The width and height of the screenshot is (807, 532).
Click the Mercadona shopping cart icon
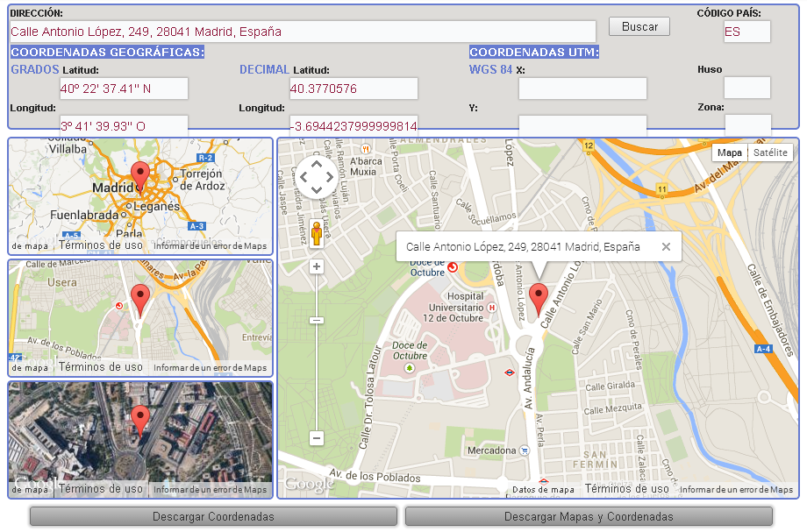click(x=525, y=450)
